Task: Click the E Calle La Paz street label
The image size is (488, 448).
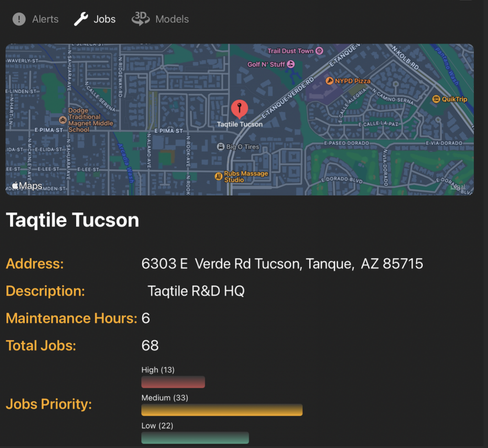Action: [378, 124]
